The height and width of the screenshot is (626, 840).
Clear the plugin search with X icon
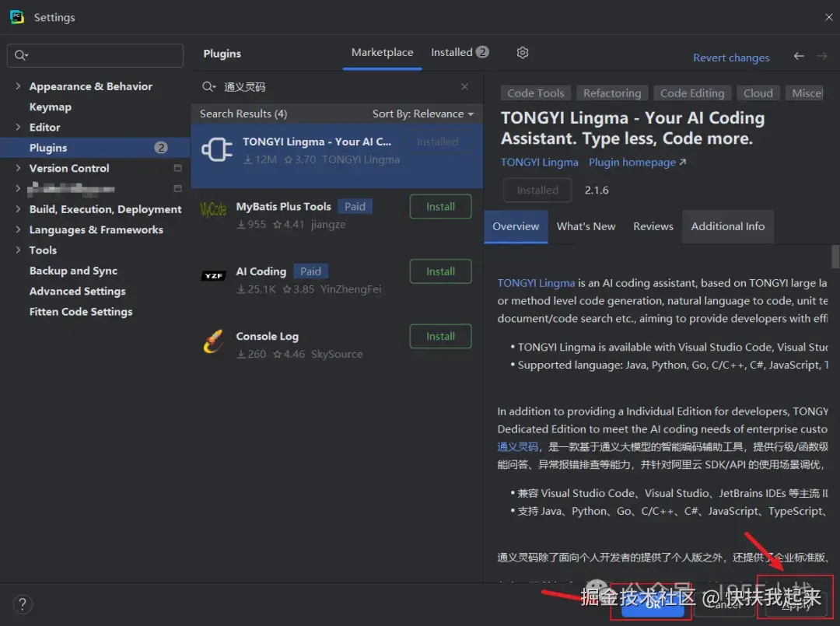[x=464, y=87]
